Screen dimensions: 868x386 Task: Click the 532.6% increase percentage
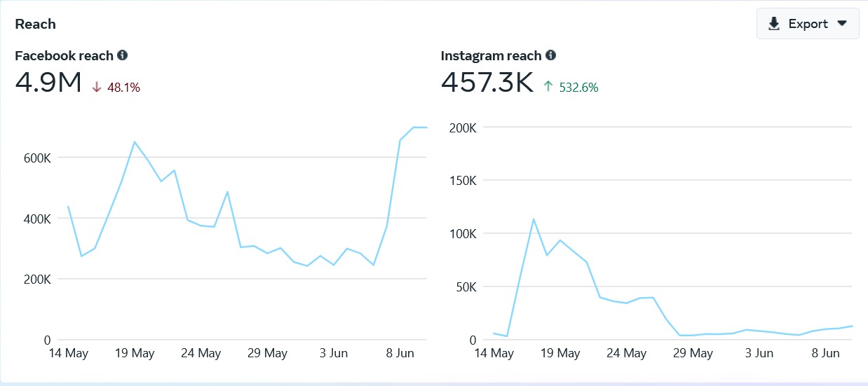578,88
